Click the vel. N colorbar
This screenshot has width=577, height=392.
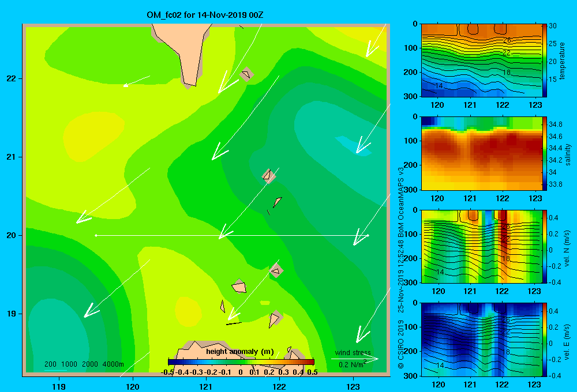coord(544,246)
